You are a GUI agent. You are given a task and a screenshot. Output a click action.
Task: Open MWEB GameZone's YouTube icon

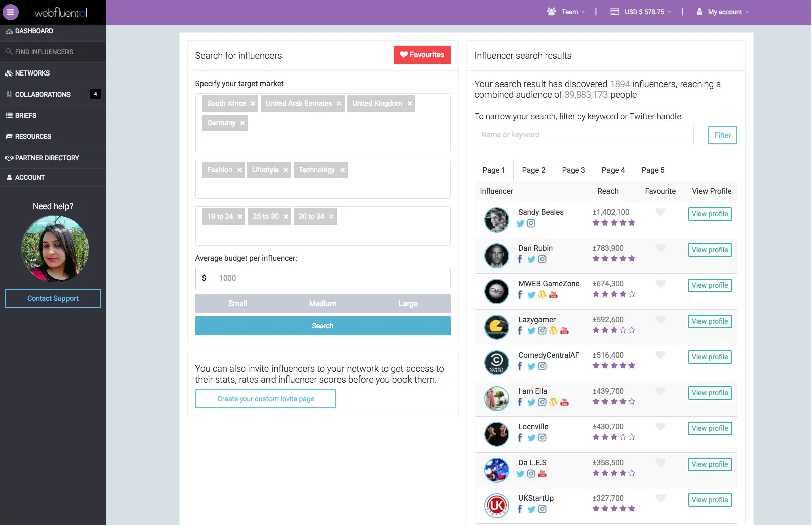pos(553,295)
